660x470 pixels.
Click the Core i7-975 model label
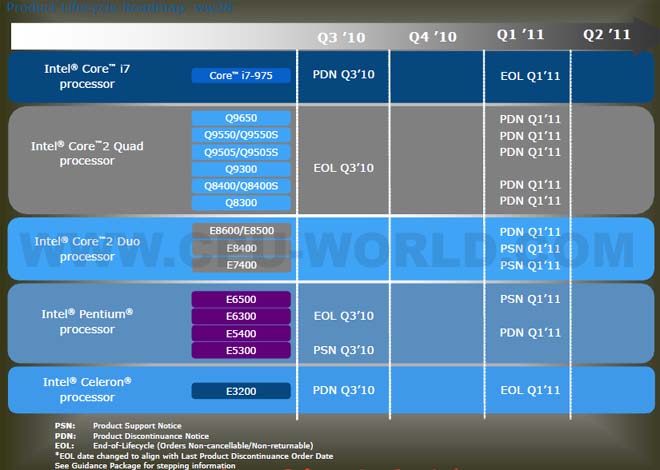[x=241, y=75]
